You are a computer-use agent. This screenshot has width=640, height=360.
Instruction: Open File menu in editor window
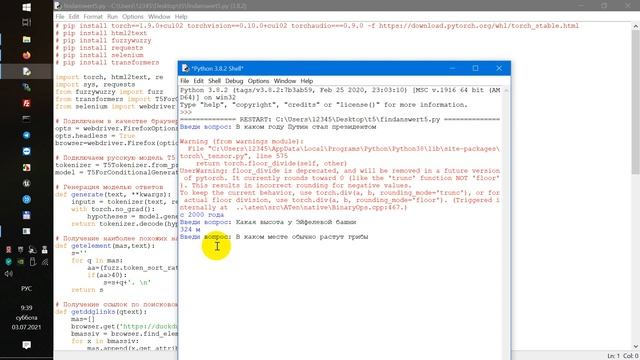click(60, 16)
